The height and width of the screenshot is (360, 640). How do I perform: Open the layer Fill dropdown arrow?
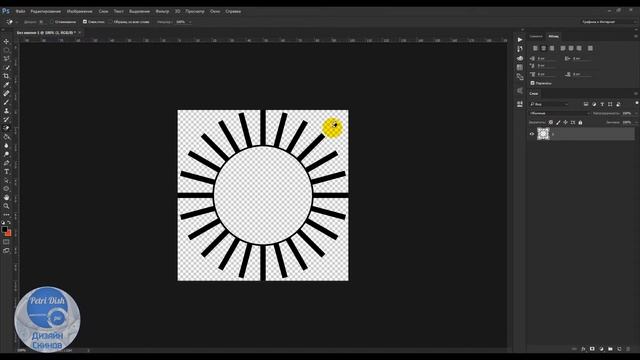click(636, 122)
